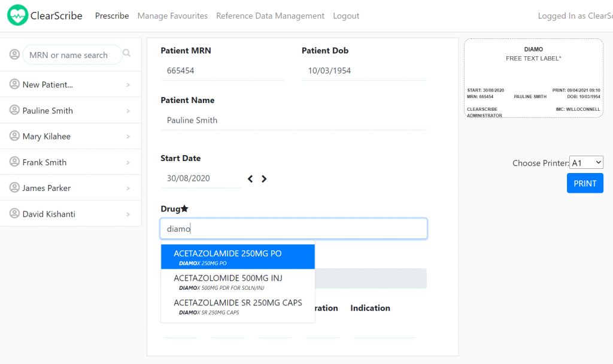Click the blue PRINT button

(x=585, y=183)
